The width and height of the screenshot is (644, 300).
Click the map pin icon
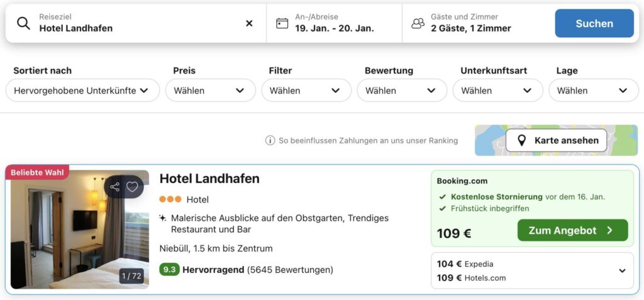click(x=521, y=140)
